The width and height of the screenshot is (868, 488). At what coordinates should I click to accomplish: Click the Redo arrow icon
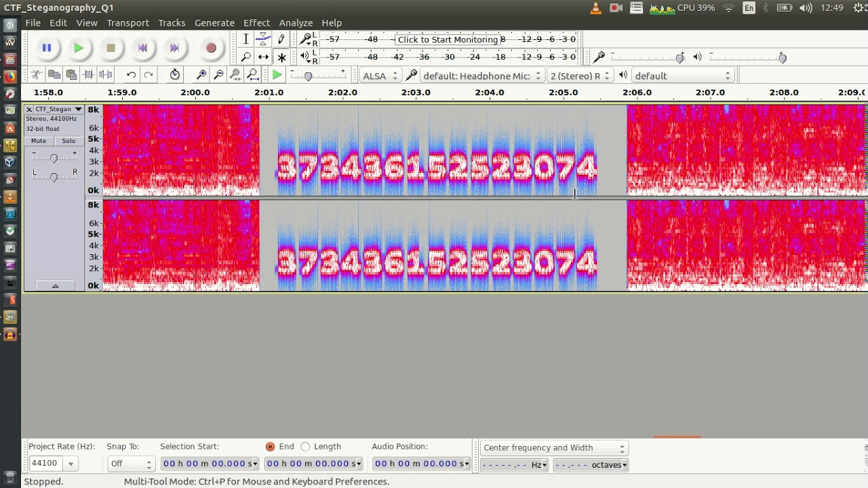point(148,75)
